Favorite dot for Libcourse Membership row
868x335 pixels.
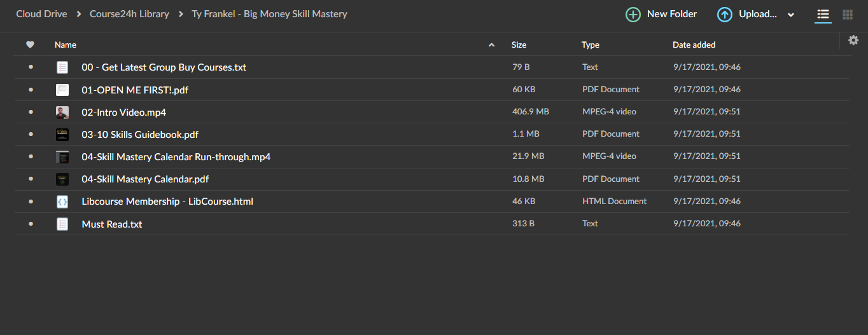31,202
